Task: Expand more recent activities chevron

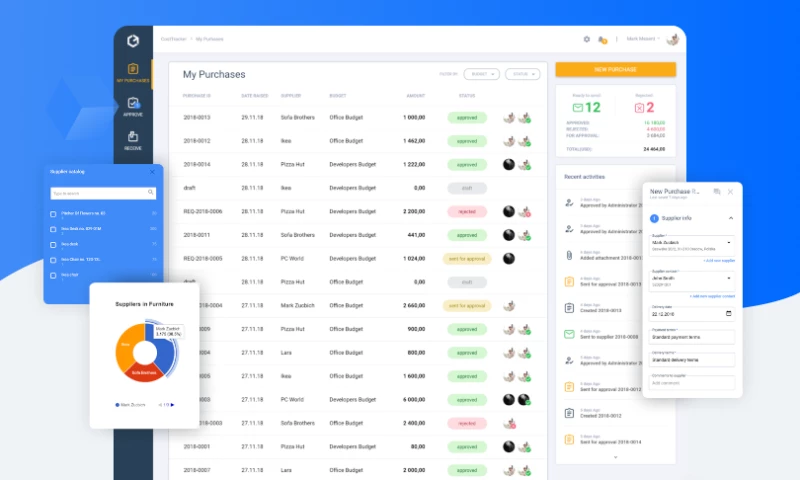Action: (615, 457)
